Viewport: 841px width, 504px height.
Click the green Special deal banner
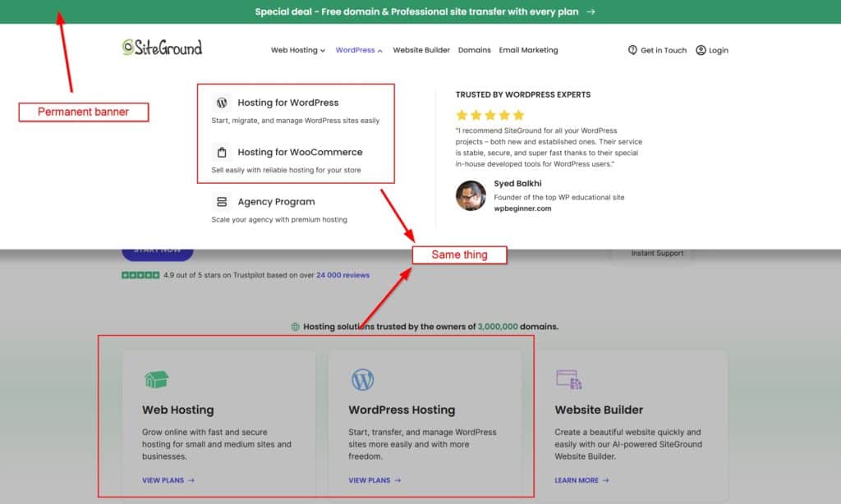pos(425,11)
